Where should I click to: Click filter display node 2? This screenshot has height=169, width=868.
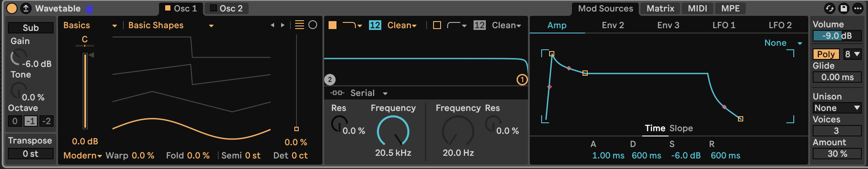[330, 80]
